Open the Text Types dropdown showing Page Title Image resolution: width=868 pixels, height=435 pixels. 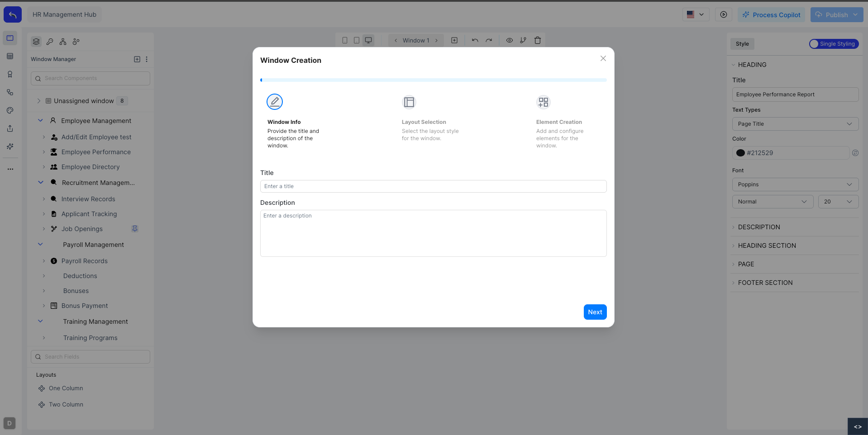tap(795, 124)
